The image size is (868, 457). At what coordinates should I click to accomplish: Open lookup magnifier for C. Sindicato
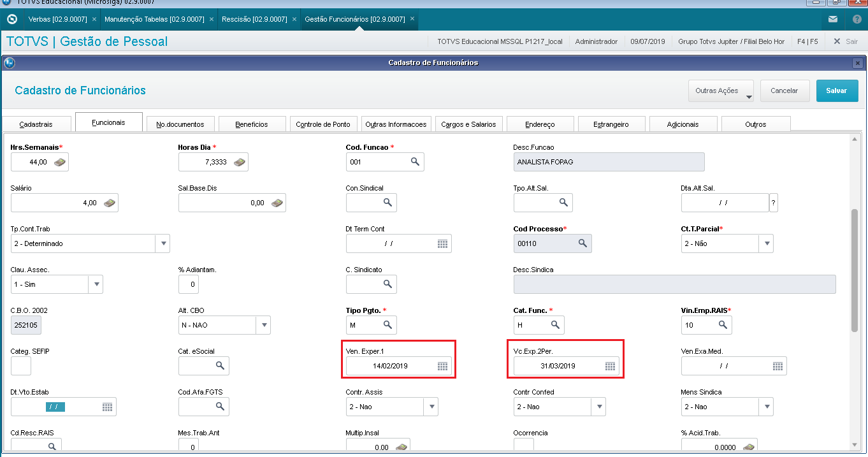[387, 284]
